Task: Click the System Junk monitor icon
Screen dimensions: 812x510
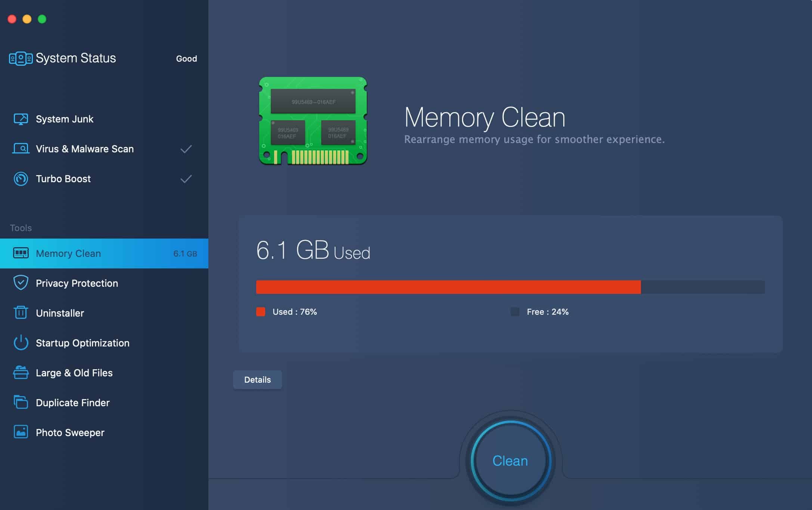Action: tap(21, 119)
